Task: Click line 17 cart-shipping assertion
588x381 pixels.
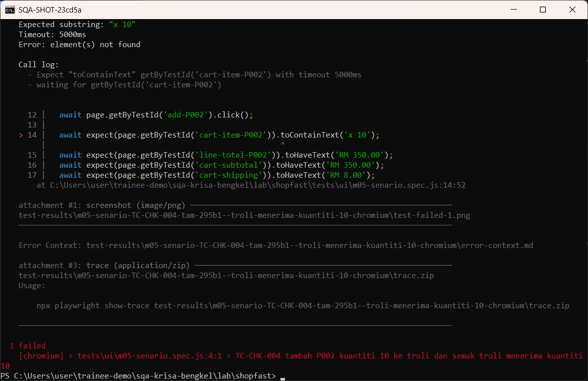Action: point(217,175)
